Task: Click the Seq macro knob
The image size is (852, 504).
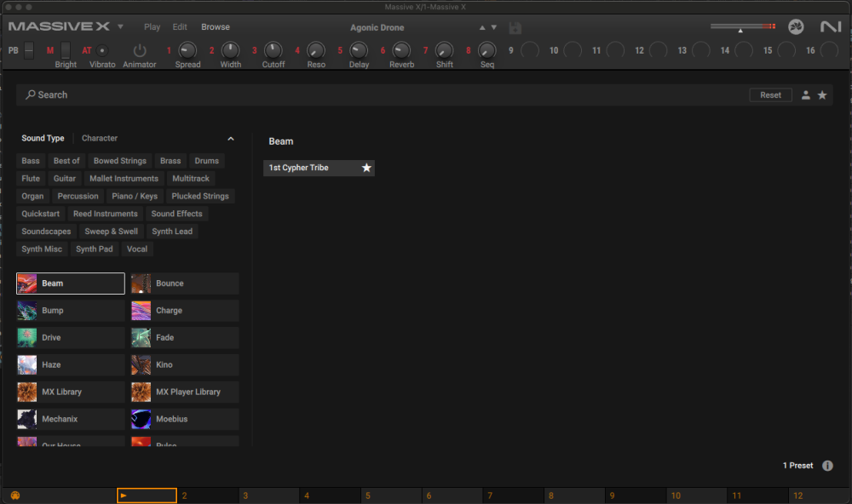Action: pos(486,50)
